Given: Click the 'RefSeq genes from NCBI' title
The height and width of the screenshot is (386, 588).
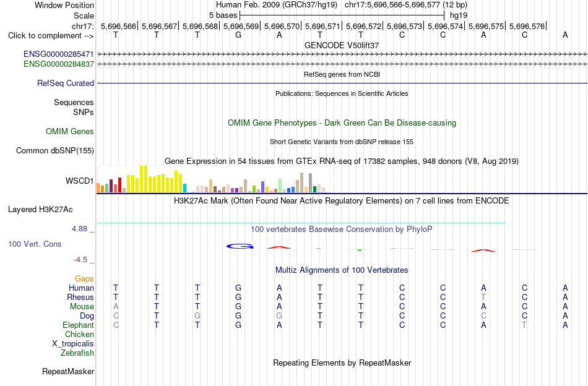Looking at the screenshot, I should [x=342, y=75].
